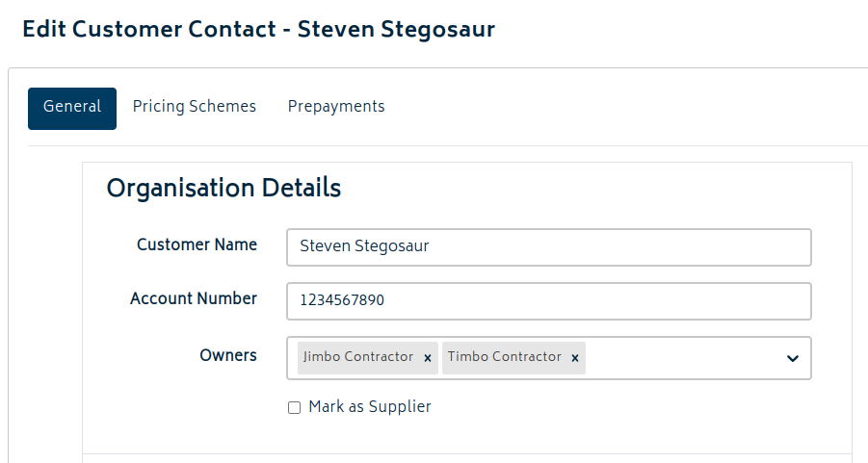Remove Jimbo Contractor from Owners
Viewport: 868px width, 463px height.
coord(427,358)
